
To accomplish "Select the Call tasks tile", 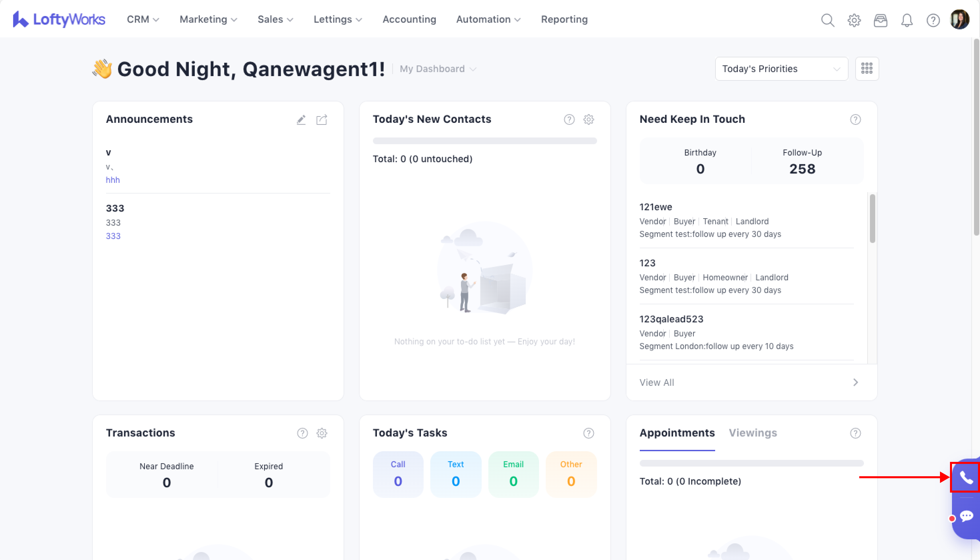I will [x=398, y=474].
